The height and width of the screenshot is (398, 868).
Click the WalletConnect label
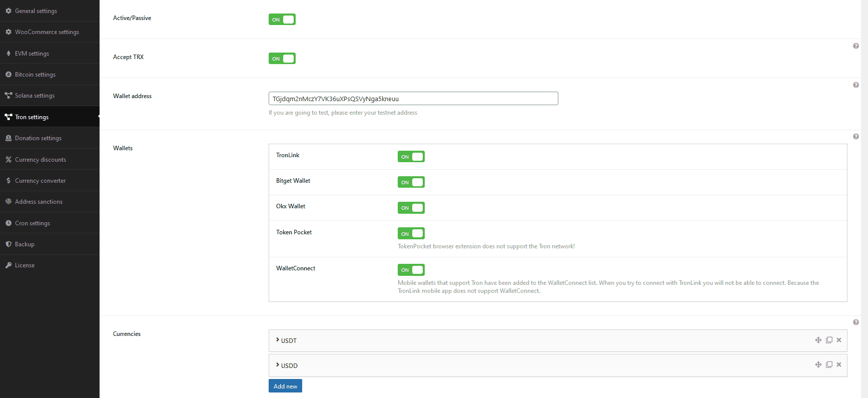tap(296, 268)
